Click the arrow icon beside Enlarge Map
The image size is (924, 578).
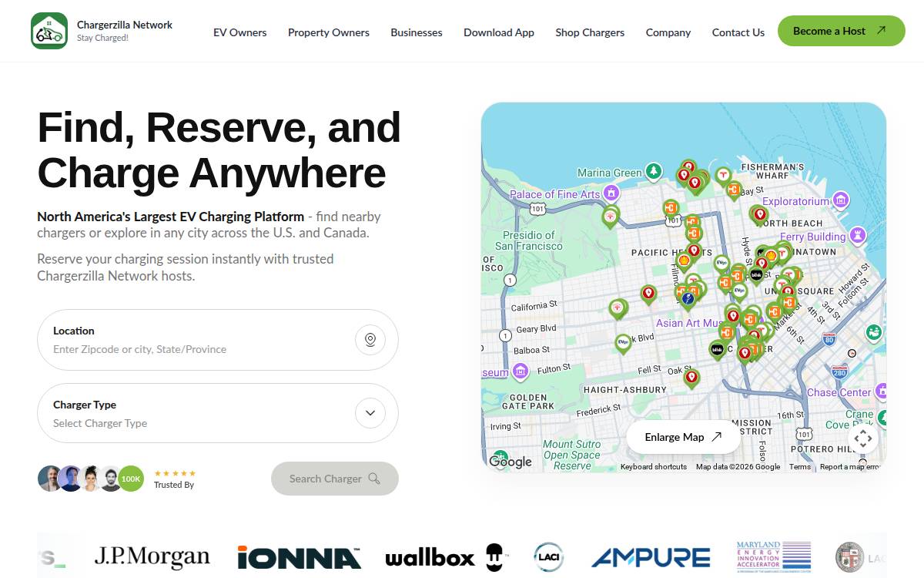tap(716, 437)
